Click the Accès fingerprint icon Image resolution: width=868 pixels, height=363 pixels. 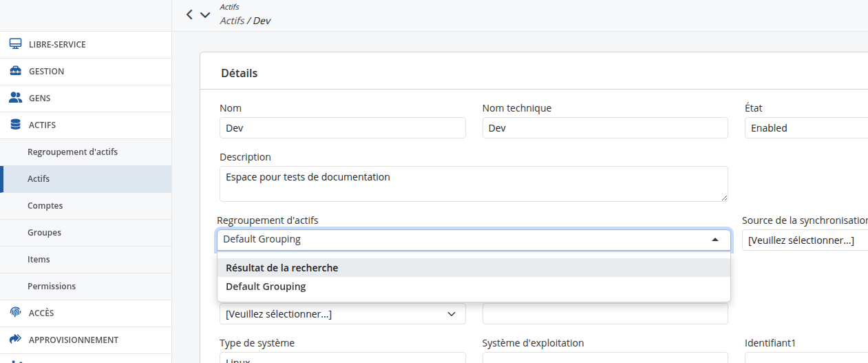point(15,313)
